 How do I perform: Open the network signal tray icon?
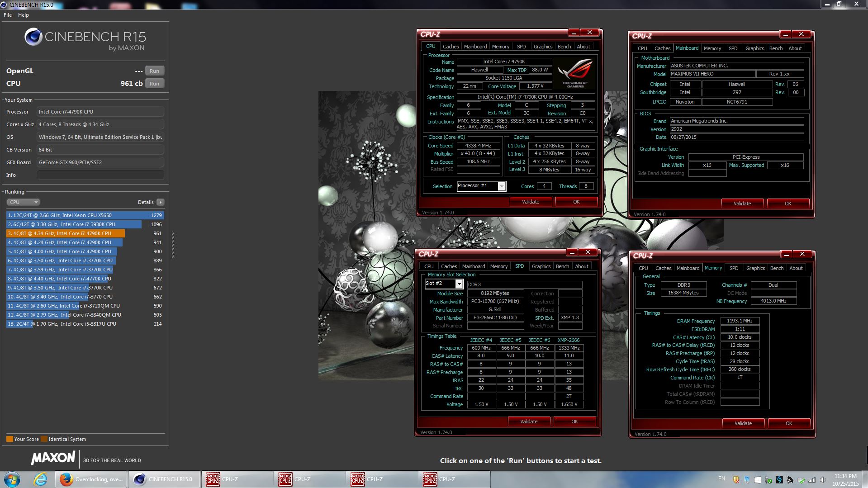(812, 480)
